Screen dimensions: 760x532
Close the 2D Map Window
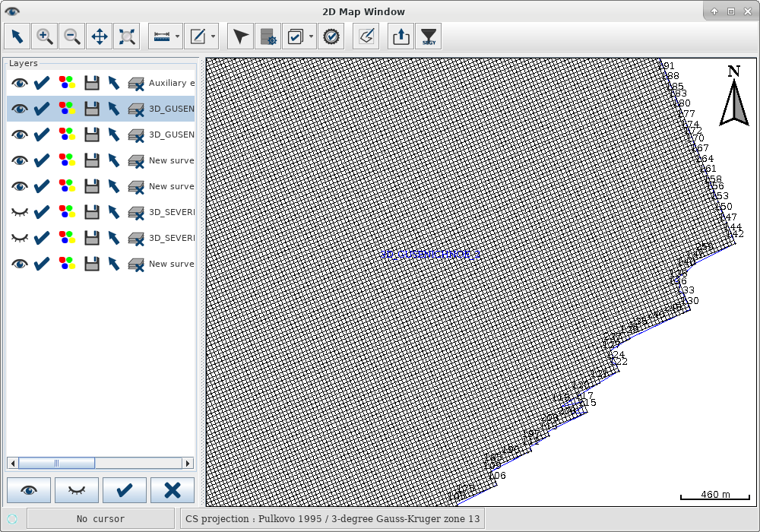(x=747, y=11)
